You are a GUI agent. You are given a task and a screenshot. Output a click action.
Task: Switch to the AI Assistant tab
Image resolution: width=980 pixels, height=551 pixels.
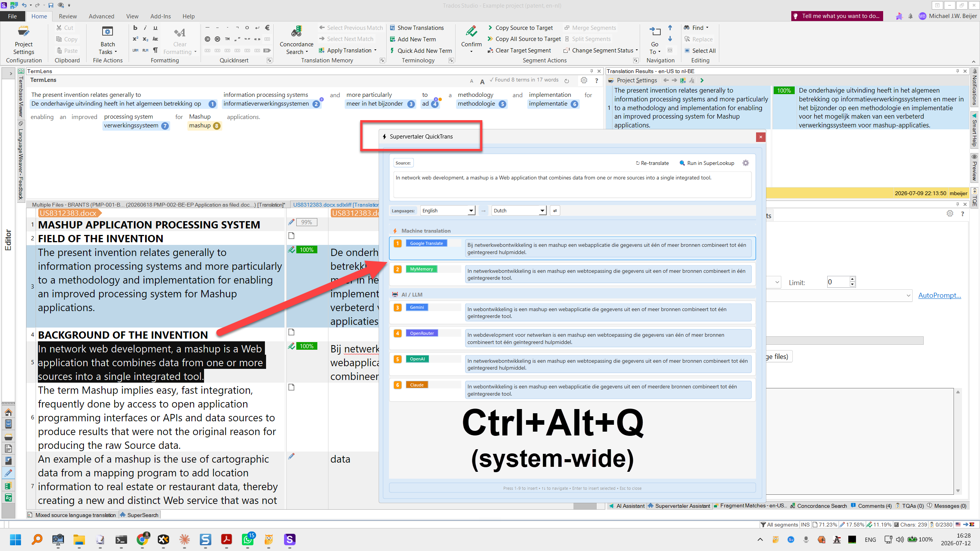(x=627, y=506)
